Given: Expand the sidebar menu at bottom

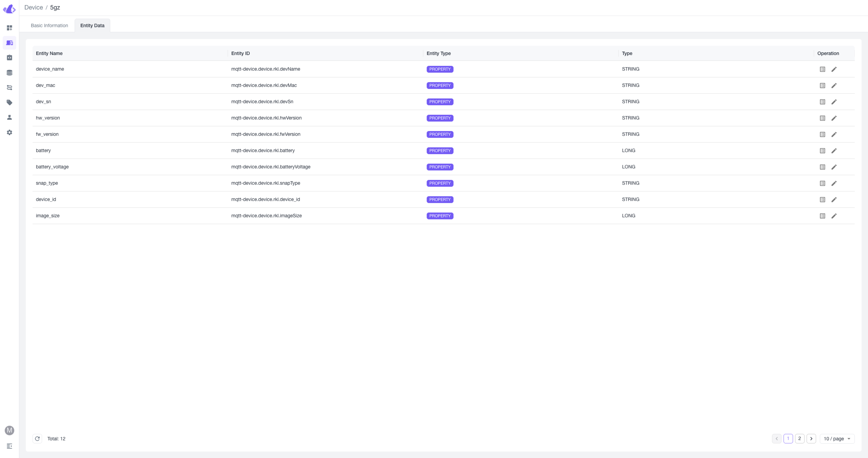Looking at the screenshot, I should click(9, 446).
